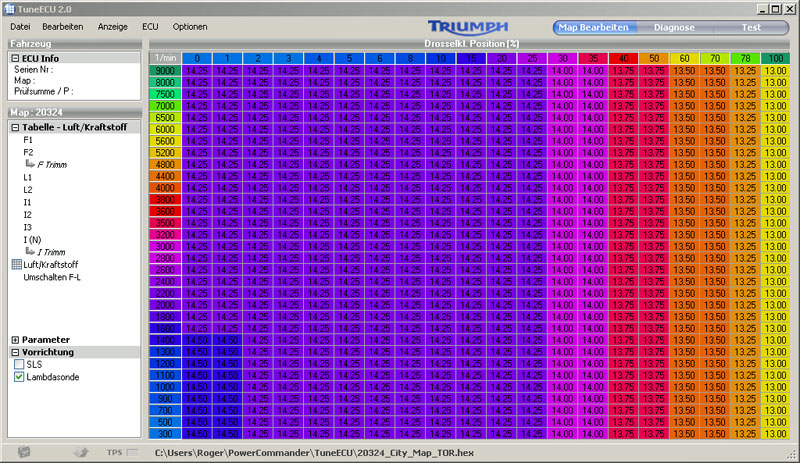
Task: Select the throttle column header 40
Action: [623, 58]
